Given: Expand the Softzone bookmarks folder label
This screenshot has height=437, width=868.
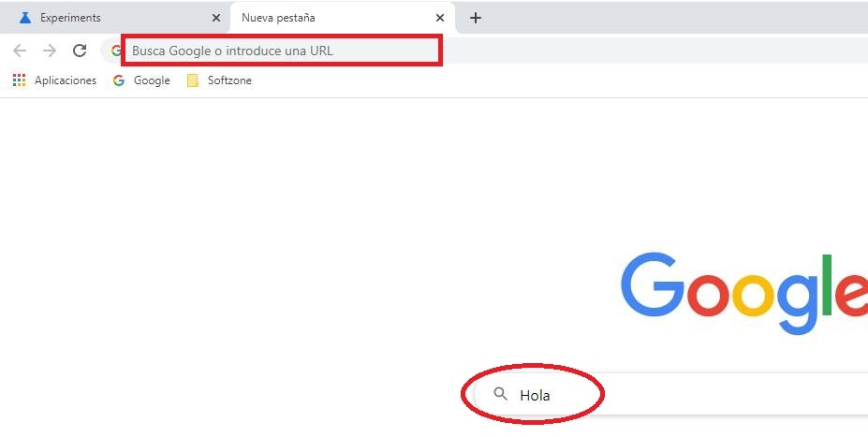Looking at the screenshot, I should pyautogui.click(x=229, y=80).
